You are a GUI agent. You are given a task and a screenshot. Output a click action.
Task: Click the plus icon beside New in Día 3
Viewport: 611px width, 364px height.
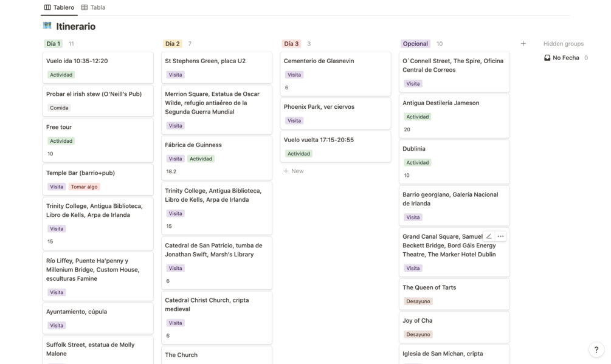point(286,171)
